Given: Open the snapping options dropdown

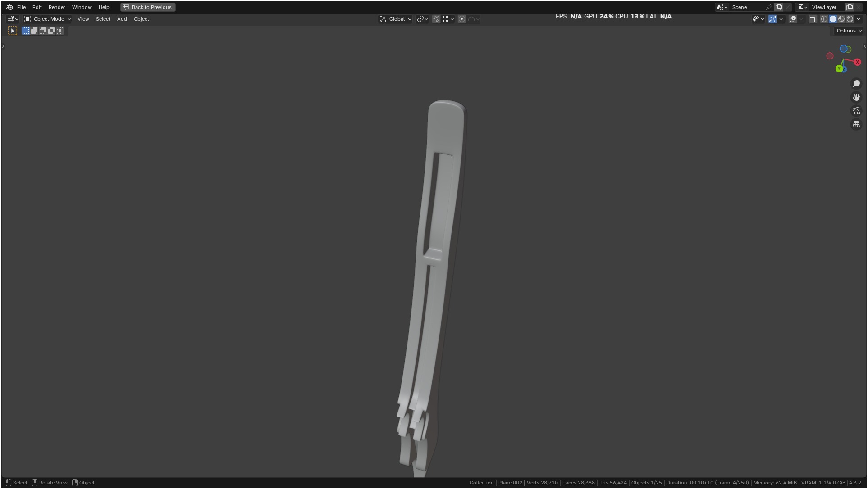Looking at the screenshot, I should tap(448, 19).
